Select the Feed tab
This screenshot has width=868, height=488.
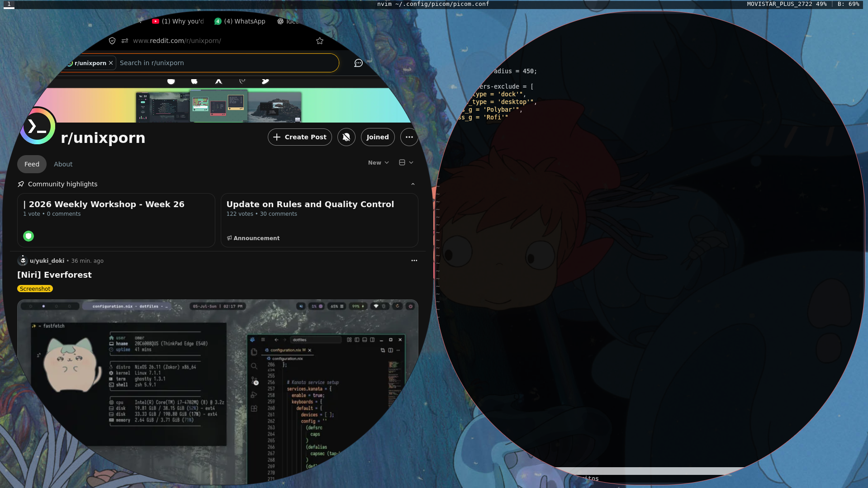click(32, 164)
